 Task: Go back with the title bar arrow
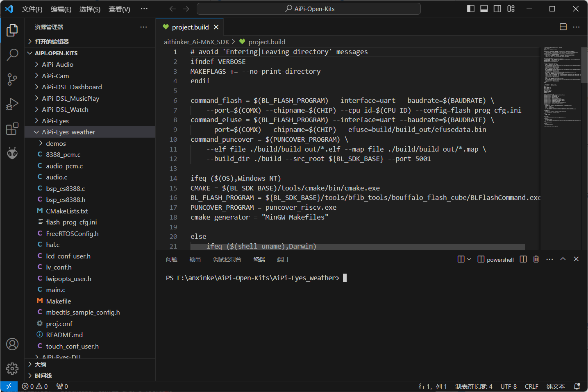(x=173, y=9)
